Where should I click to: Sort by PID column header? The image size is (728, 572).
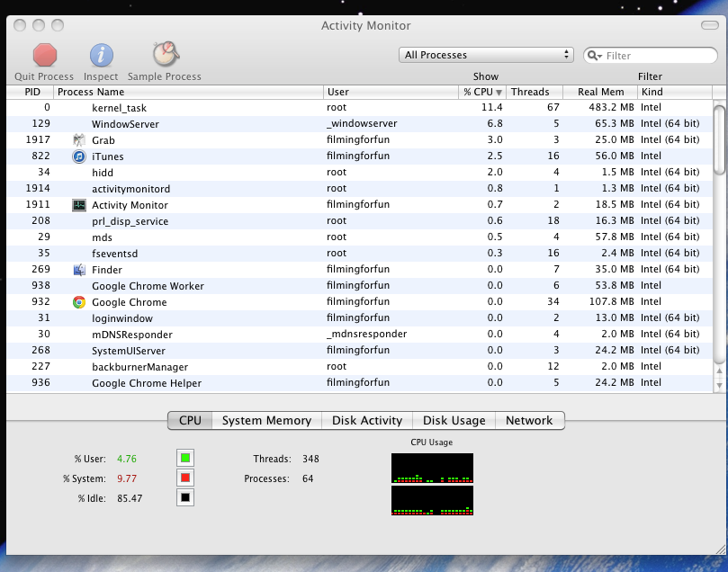pyautogui.click(x=31, y=92)
